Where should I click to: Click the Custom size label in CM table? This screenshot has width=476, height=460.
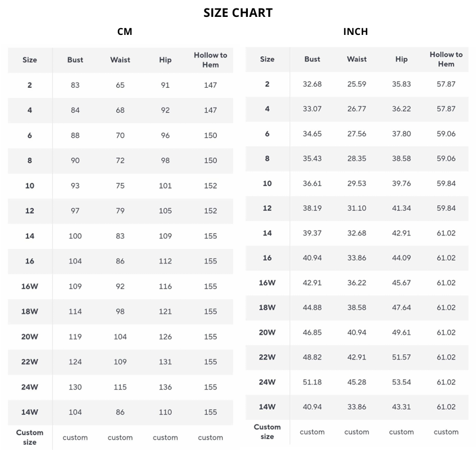pos(30,437)
